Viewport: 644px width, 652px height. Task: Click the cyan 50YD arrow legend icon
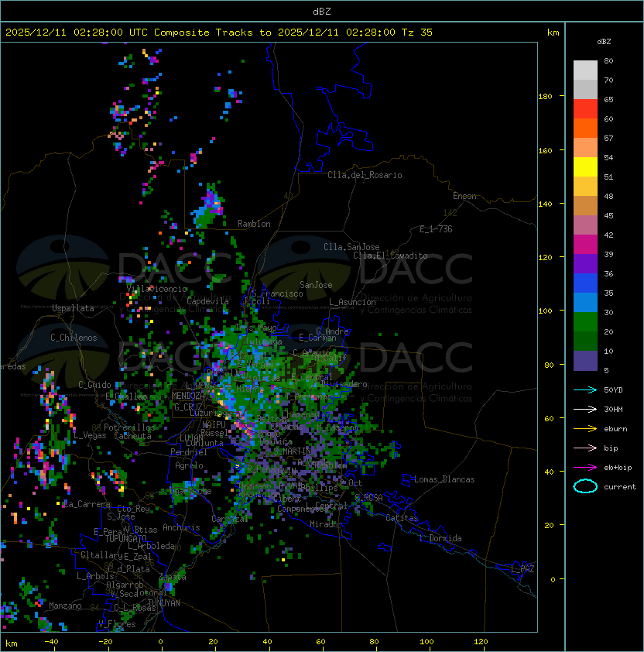click(x=585, y=390)
